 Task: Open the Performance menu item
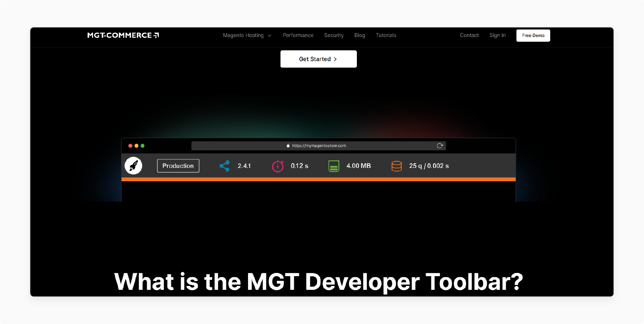pos(298,35)
